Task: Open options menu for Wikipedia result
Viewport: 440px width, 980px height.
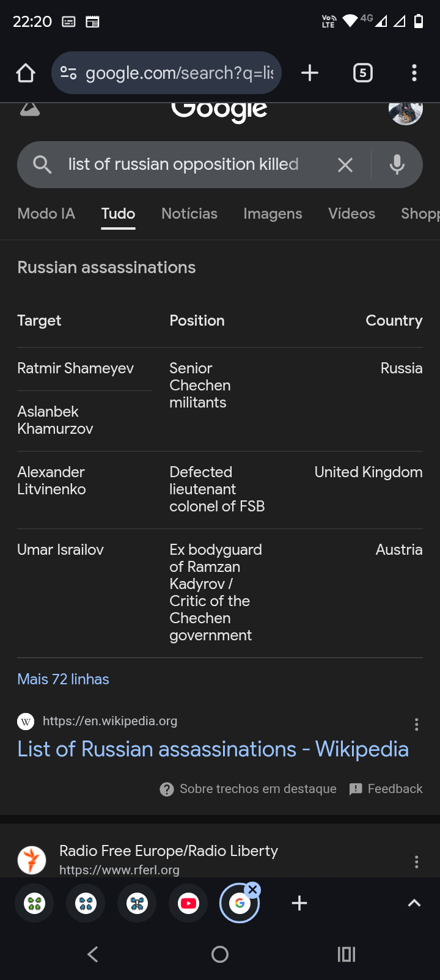Action: (x=417, y=725)
